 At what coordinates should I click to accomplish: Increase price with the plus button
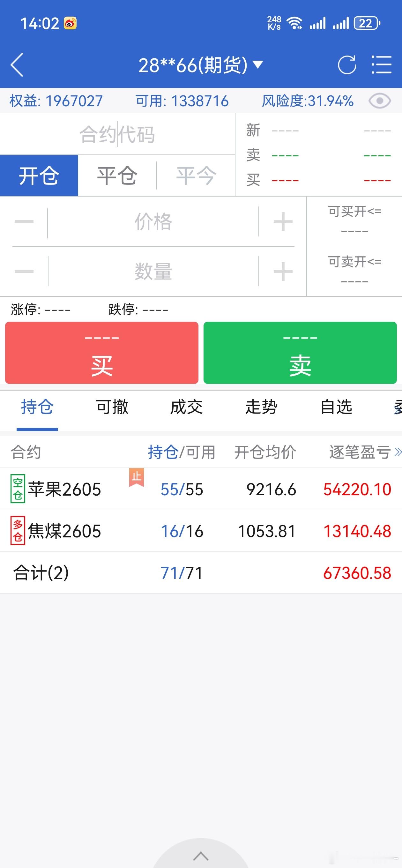pyautogui.click(x=283, y=222)
